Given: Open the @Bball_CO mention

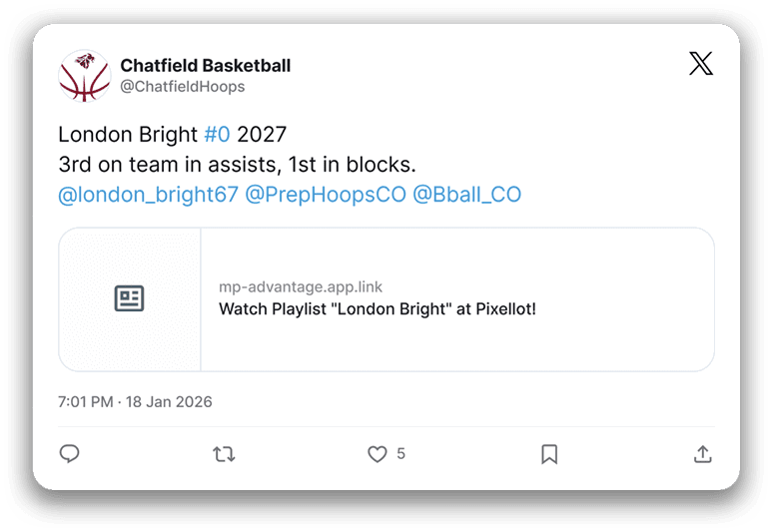Looking at the screenshot, I should point(466,195).
